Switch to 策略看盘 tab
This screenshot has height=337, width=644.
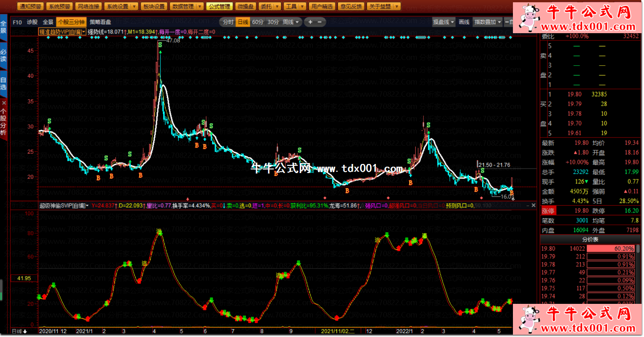pos(100,21)
